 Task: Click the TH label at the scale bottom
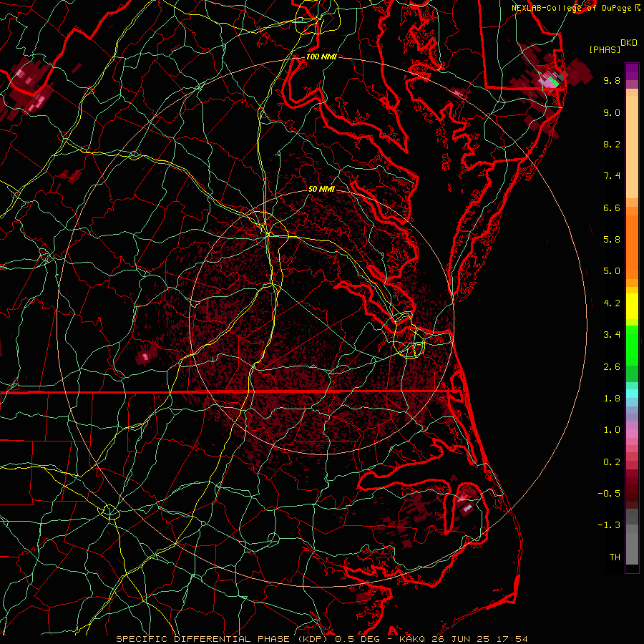coord(615,557)
